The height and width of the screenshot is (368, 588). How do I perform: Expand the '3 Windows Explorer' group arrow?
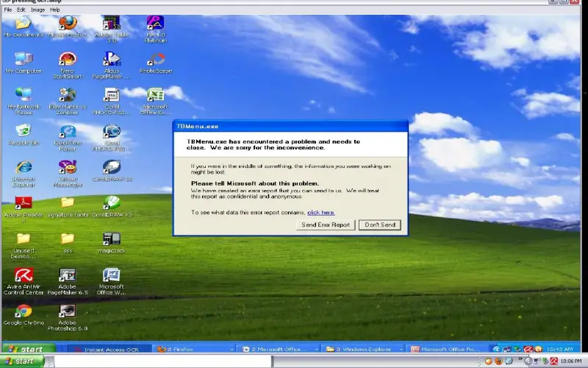pos(401,349)
